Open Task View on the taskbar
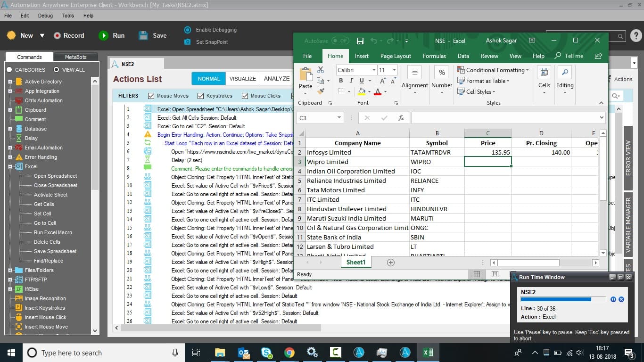The width and height of the screenshot is (644, 362). tap(196, 353)
